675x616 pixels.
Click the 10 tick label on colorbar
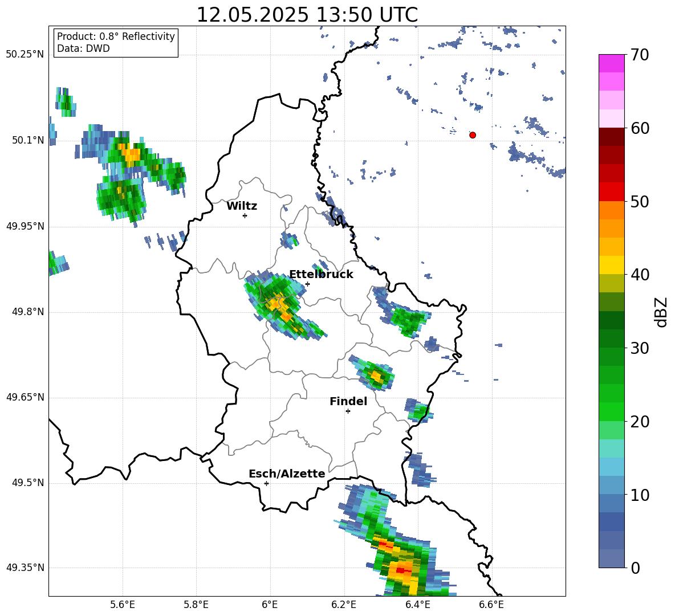640,495
